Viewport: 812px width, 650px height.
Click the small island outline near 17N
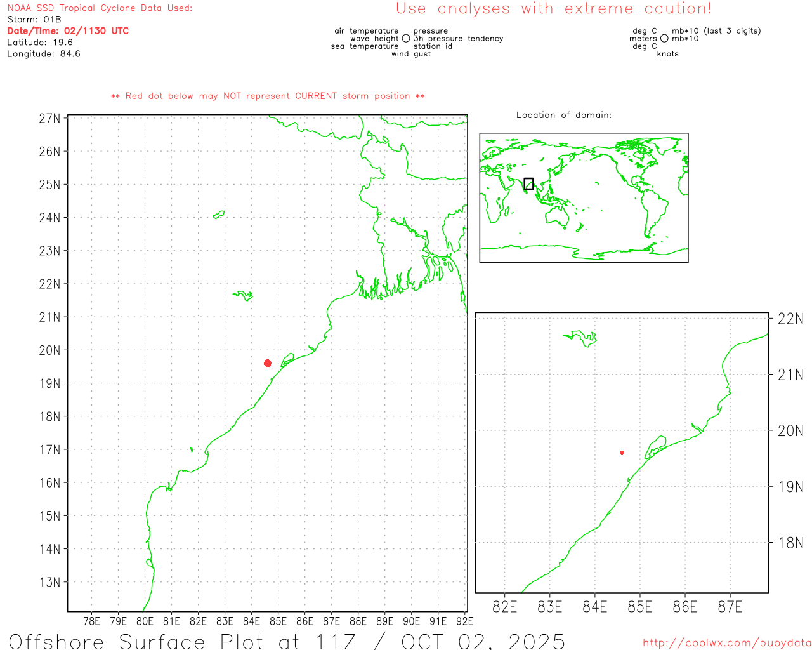(192, 449)
